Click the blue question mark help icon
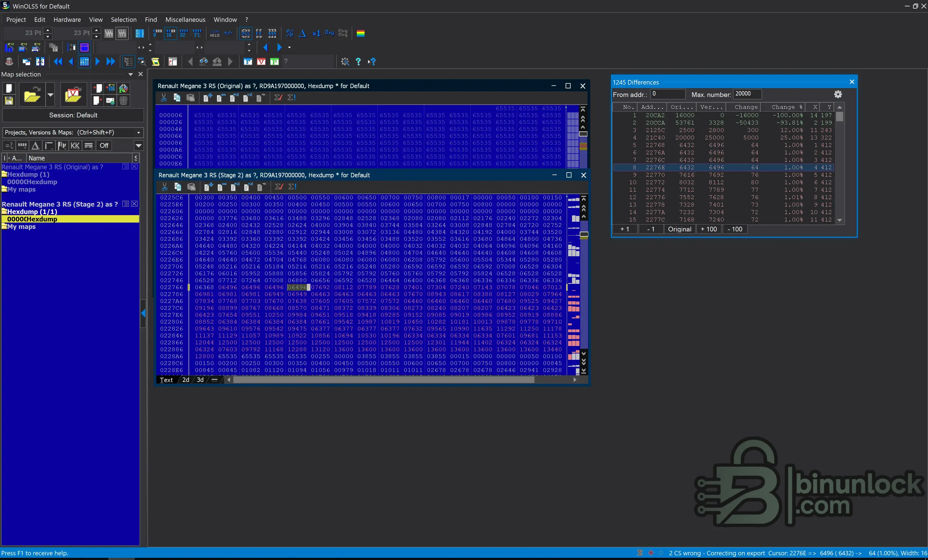This screenshot has width=928, height=560. click(358, 61)
